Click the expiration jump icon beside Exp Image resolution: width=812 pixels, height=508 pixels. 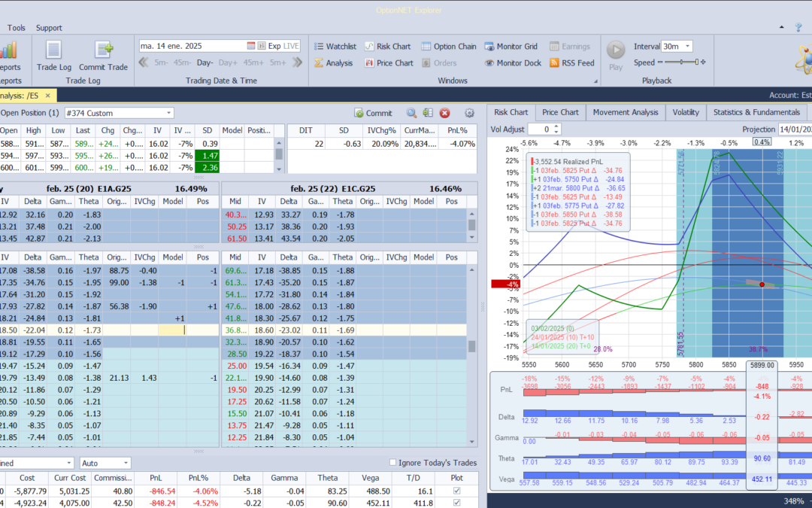(x=262, y=46)
